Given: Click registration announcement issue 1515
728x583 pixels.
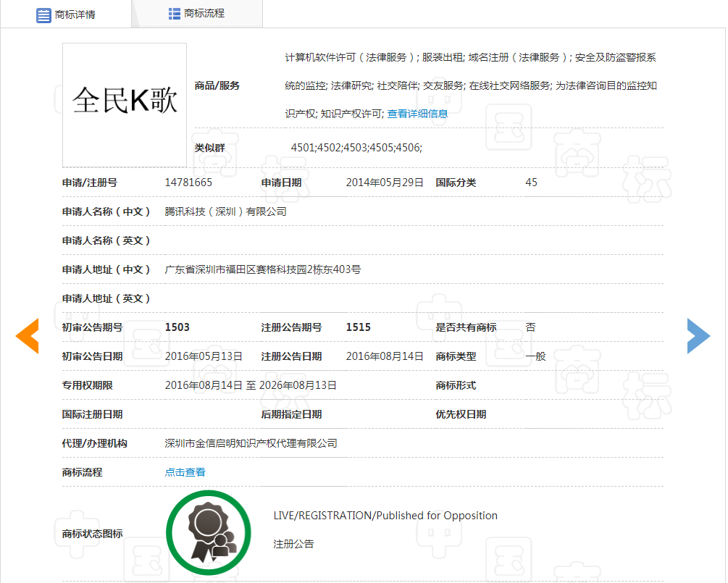Looking at the screenshot, I should pyautogui.click(x=359, y=327).
